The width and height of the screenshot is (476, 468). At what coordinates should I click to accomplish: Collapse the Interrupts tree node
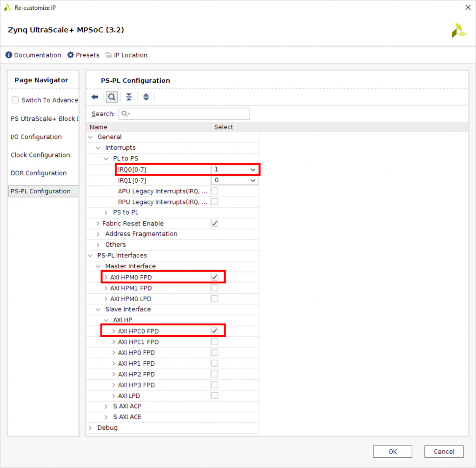(x=98, y=148)
